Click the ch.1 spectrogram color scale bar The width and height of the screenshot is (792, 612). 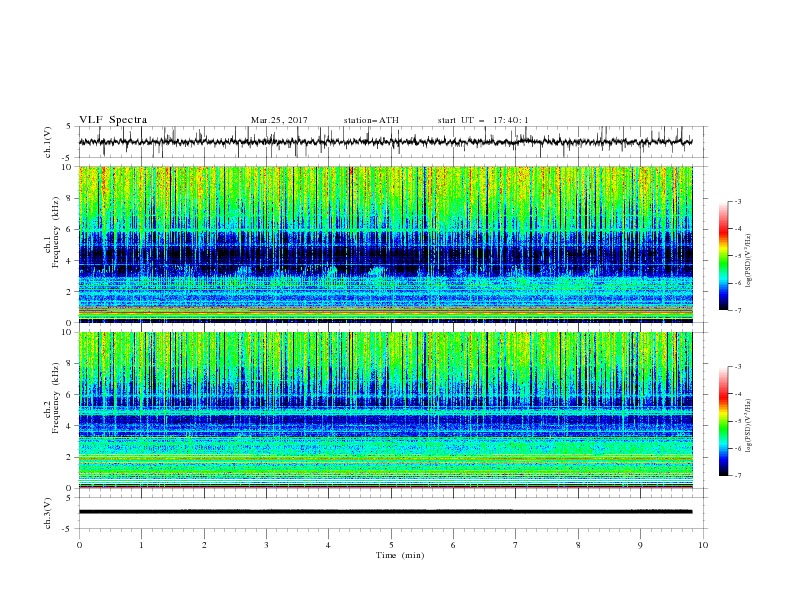pyautogui.click(x=723, y=256)
